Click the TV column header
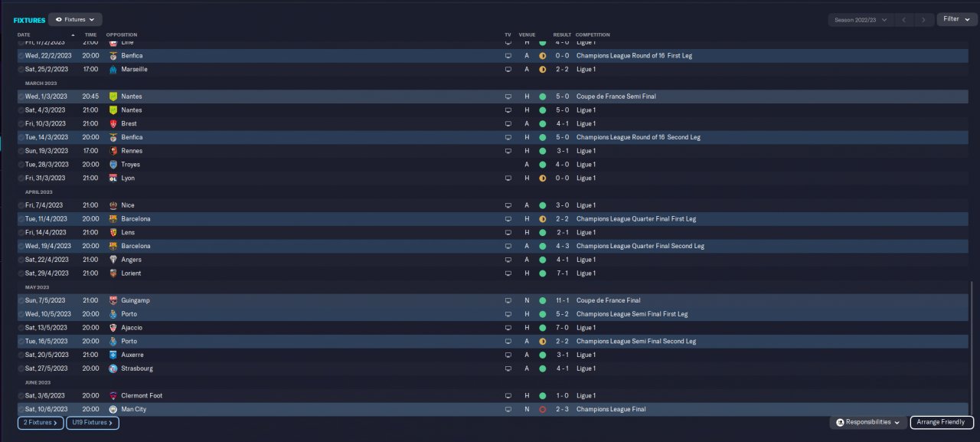 (x=508, y=35)
